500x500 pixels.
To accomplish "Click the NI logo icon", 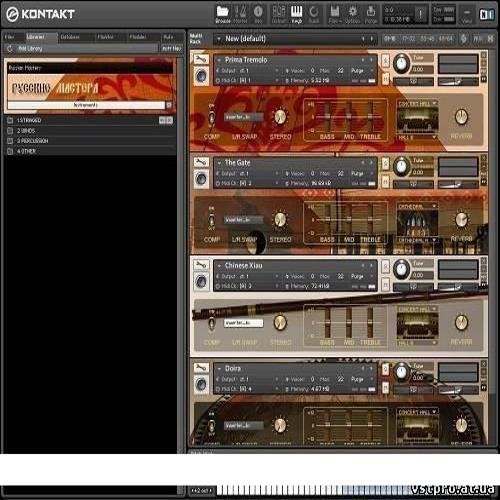I will point(486,14).
